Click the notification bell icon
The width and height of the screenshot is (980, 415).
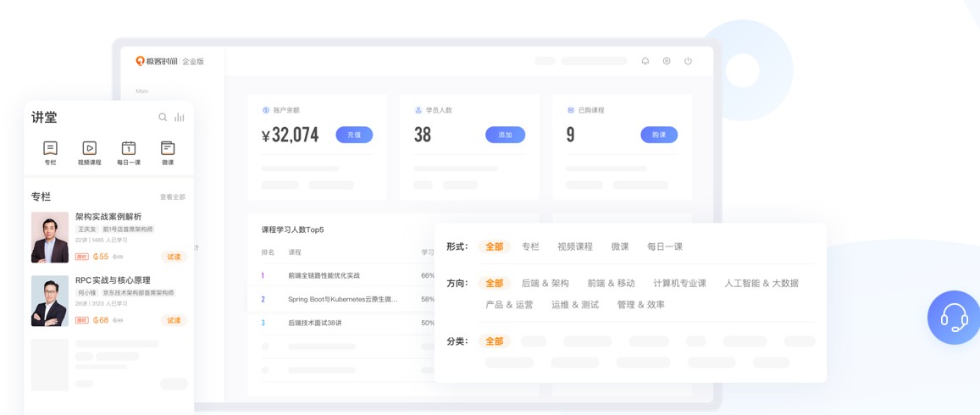click(645, 61)
